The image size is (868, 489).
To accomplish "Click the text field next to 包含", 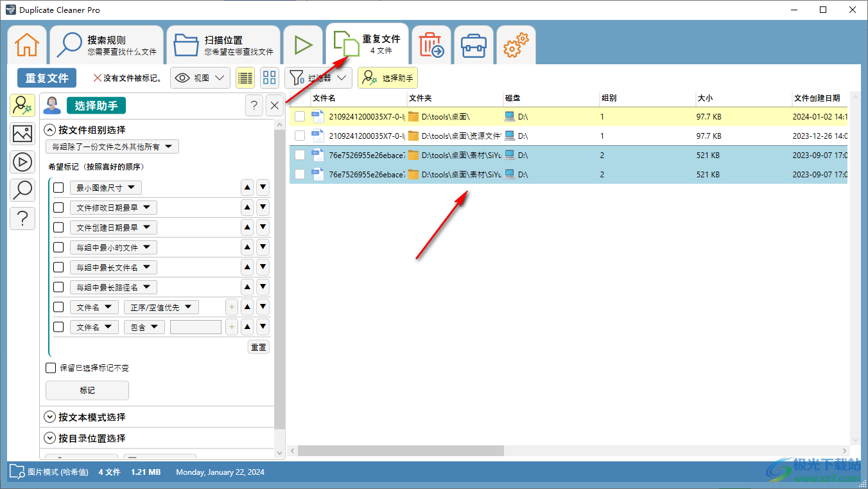I will (196, 327).
